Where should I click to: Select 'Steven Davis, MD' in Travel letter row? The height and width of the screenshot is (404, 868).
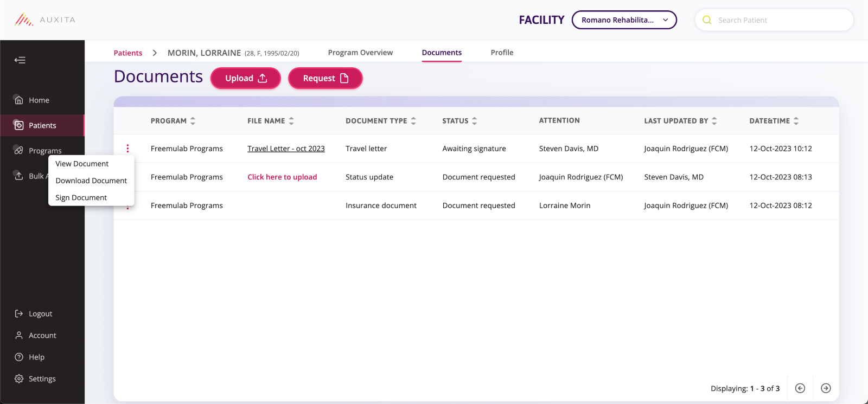[x=569, y=149]
